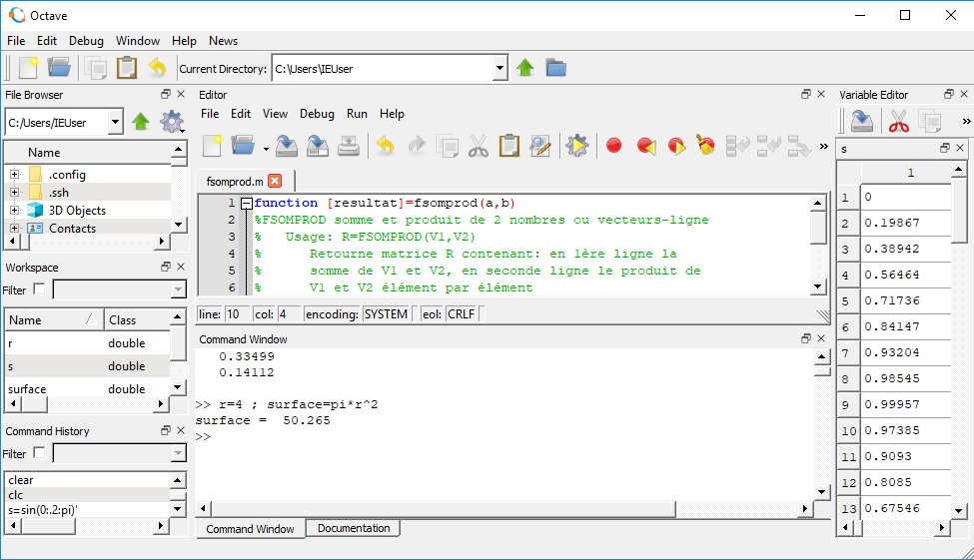Click Command Window horizontal scrollbar
This screenshot has width=974, height=560.
coord(443,508)
